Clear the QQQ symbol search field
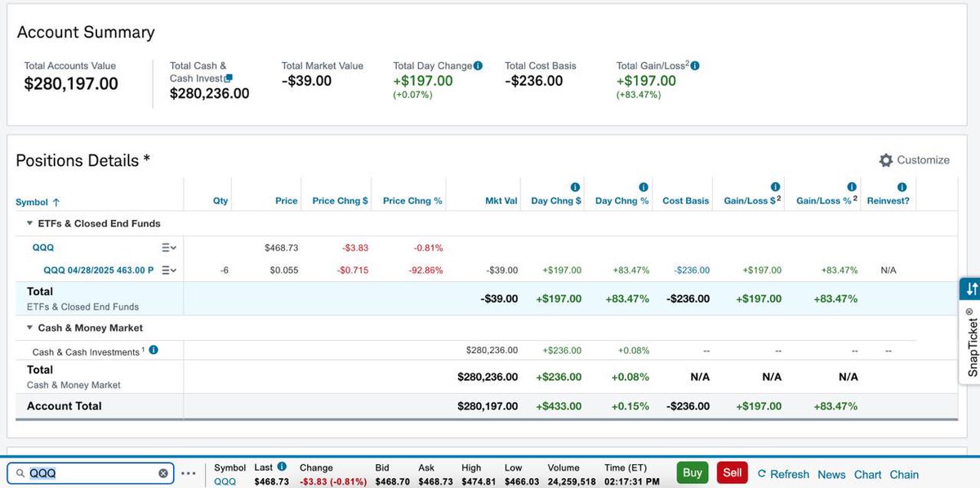This screenshot has width=980, height=488. 163,473
